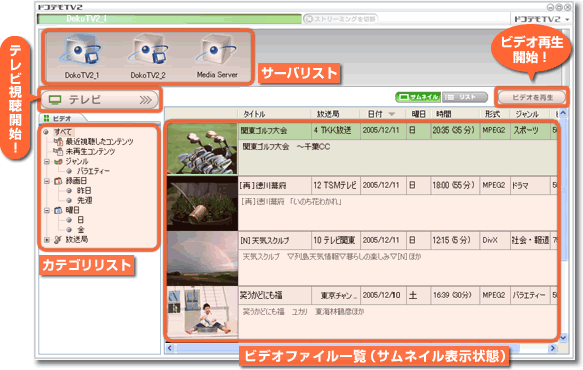Click 4 TKK放送 station cell

[x=335, y=131]
